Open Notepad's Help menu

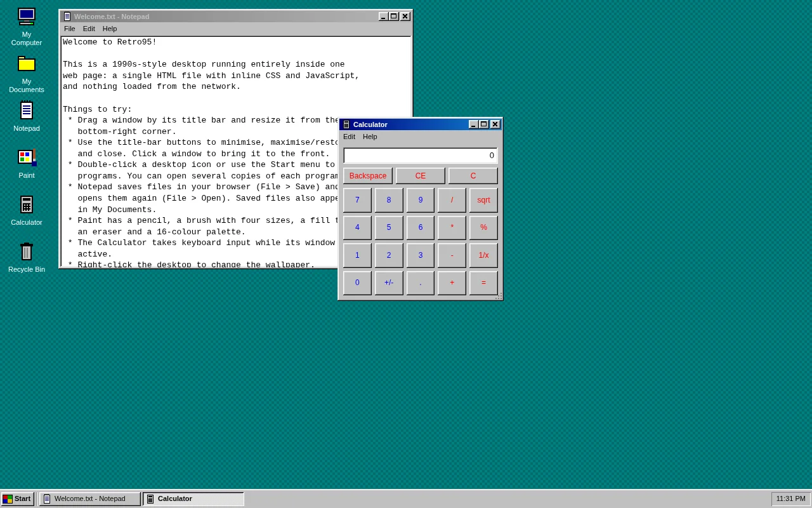110,29
